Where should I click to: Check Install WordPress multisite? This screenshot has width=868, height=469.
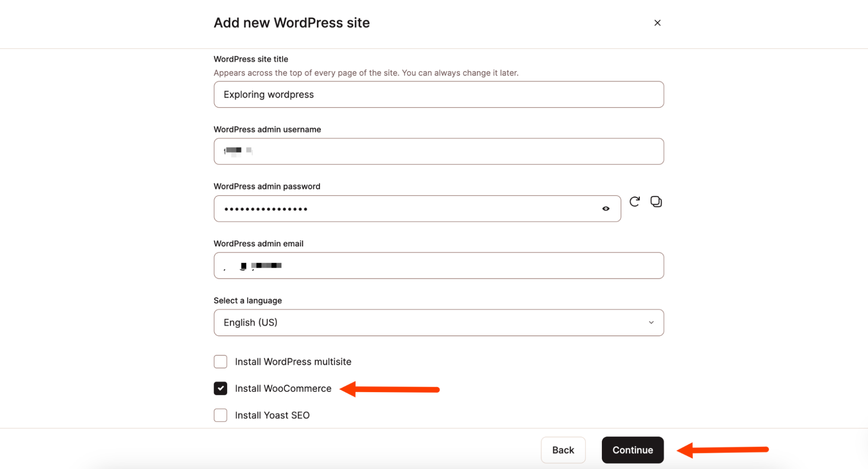point(220,361)
